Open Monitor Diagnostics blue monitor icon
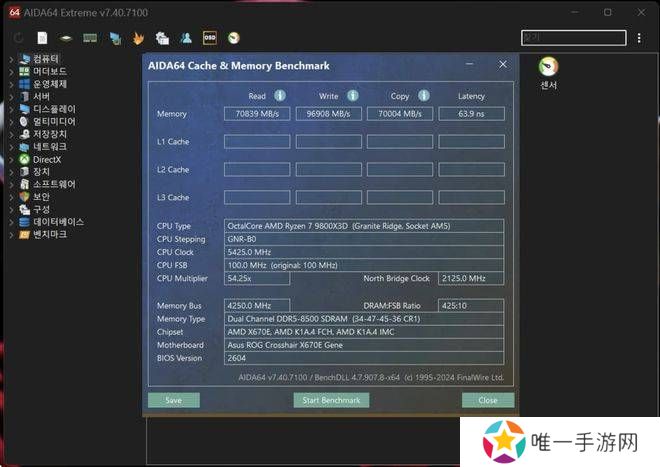 tap(115, 38)
